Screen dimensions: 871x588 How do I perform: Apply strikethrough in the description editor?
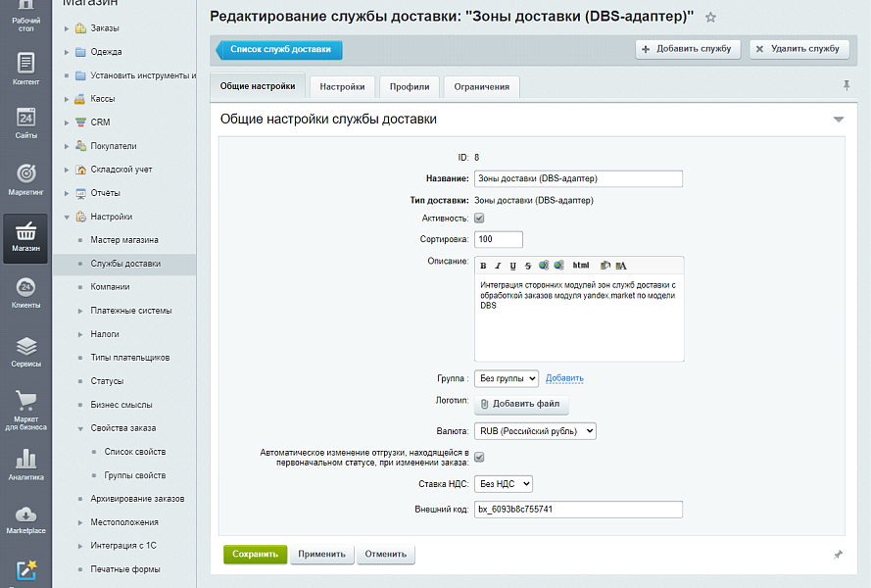[529, 265]
